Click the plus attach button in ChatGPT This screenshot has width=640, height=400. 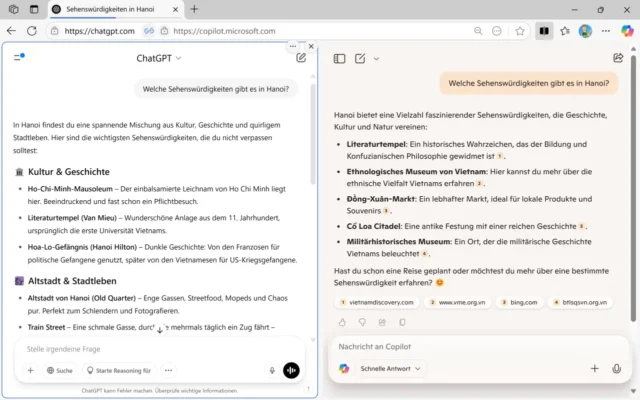point(30,370)
